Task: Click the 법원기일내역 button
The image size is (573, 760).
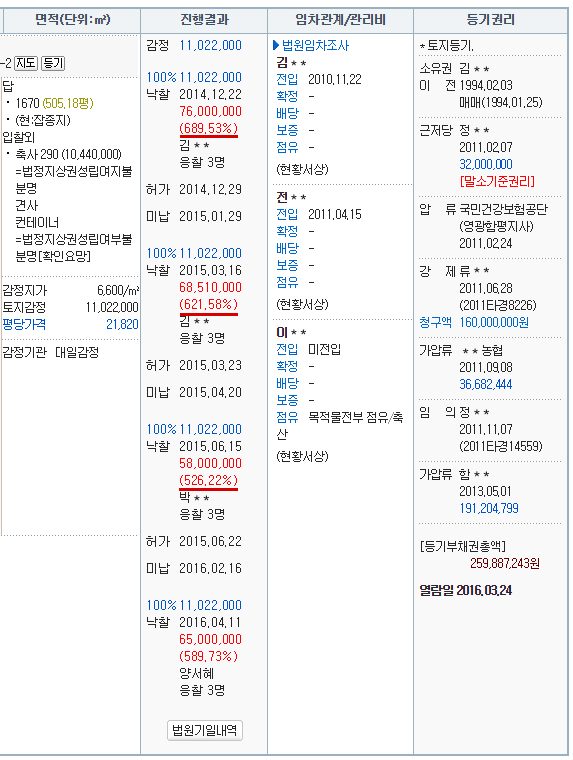Action: (x=205, y=730)
